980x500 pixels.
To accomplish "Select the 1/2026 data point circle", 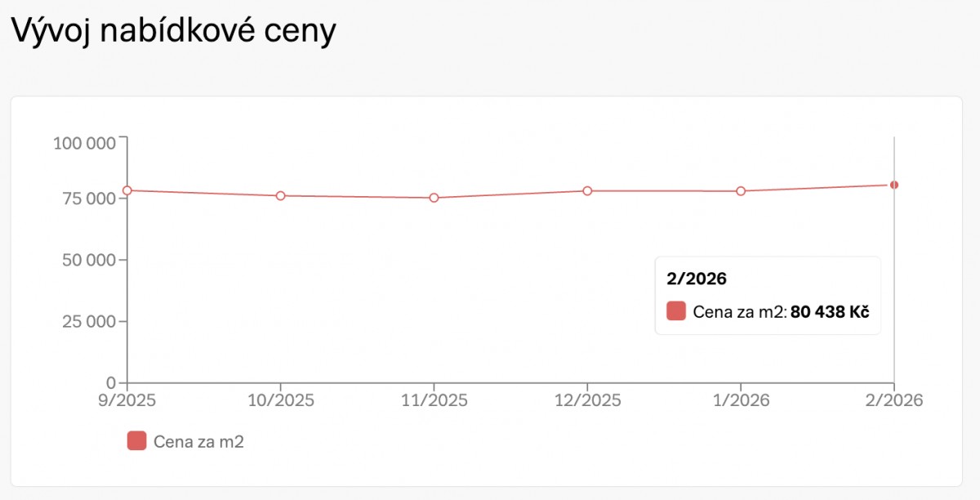I will coord(741,191).
